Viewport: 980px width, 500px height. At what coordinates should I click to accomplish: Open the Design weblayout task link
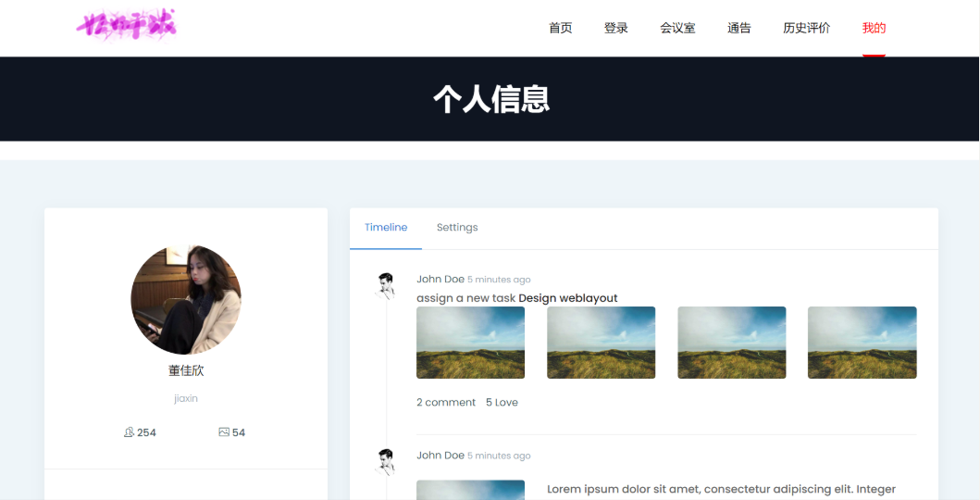click(x=568, y=298)
